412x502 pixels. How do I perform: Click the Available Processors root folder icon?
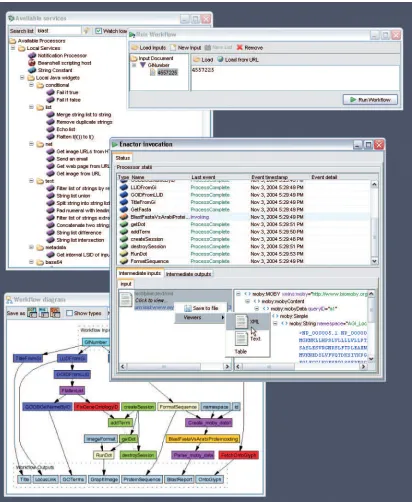13,41
